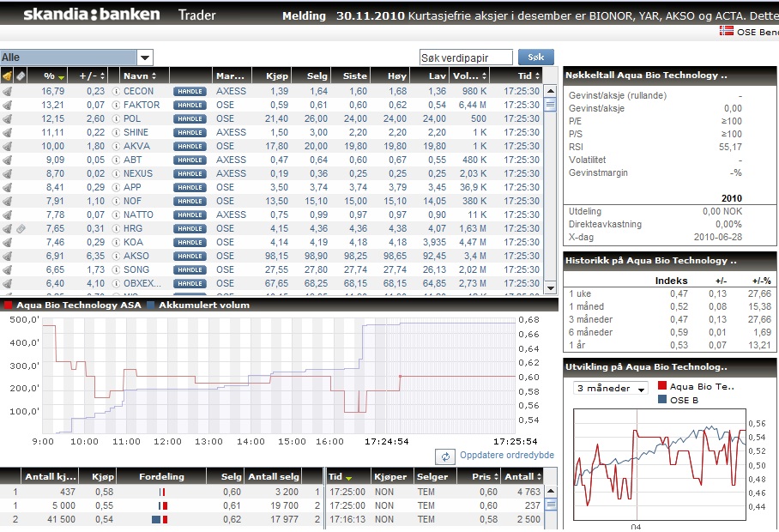Open info icon next to KOA

116,243
